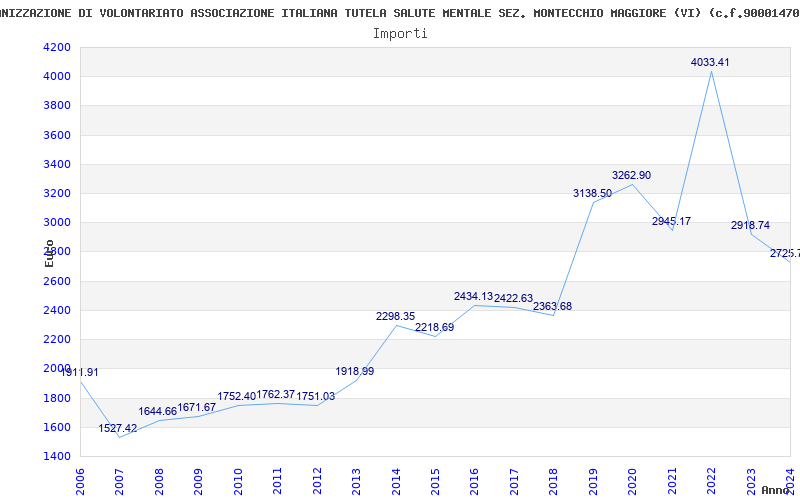800x500 pixels.
Task: Click the 2023 x-axis year label
Action: pyautogui.click(x=751, y=482)
